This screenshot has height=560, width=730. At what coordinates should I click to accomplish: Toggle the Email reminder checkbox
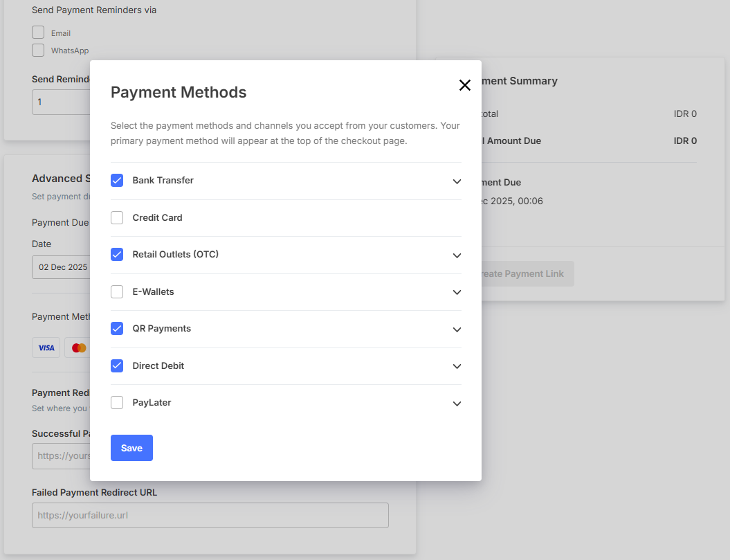(x=38, y=33)
